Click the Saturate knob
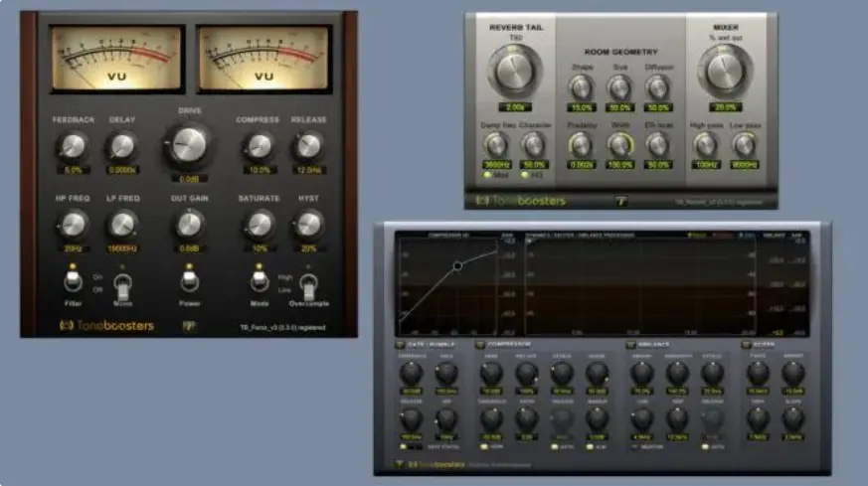Viewport: 868px width, 486px height. click(x=259, y=225)
